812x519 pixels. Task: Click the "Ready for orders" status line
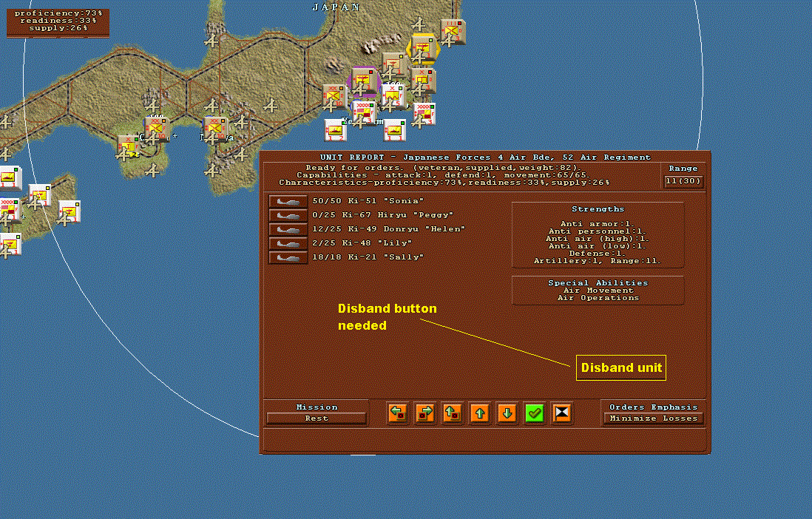444,168
